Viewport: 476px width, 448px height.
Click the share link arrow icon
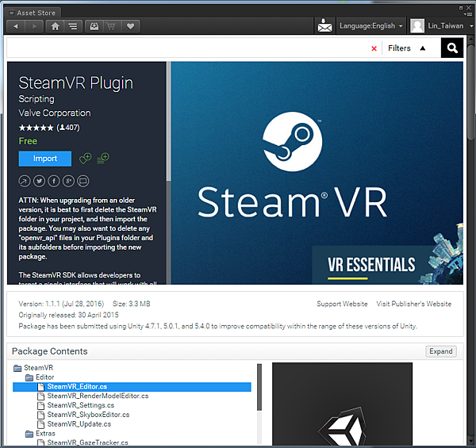point(25,181)
